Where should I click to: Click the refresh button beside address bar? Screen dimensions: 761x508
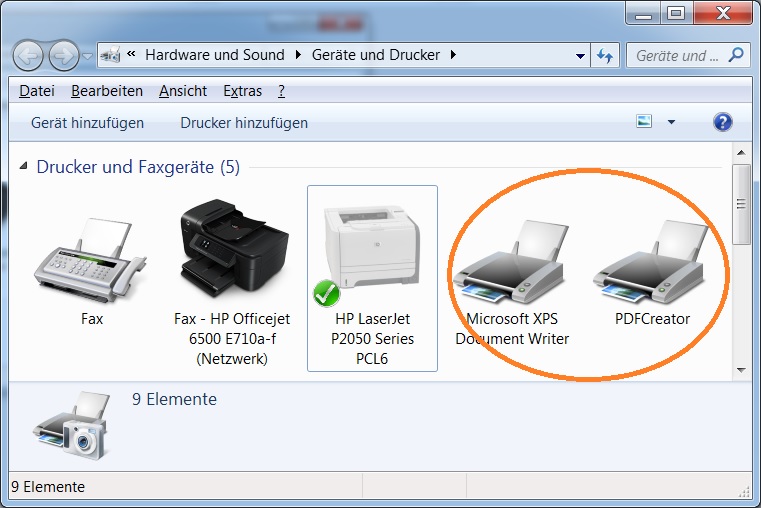pyautogui.click(x=605, y=55)
